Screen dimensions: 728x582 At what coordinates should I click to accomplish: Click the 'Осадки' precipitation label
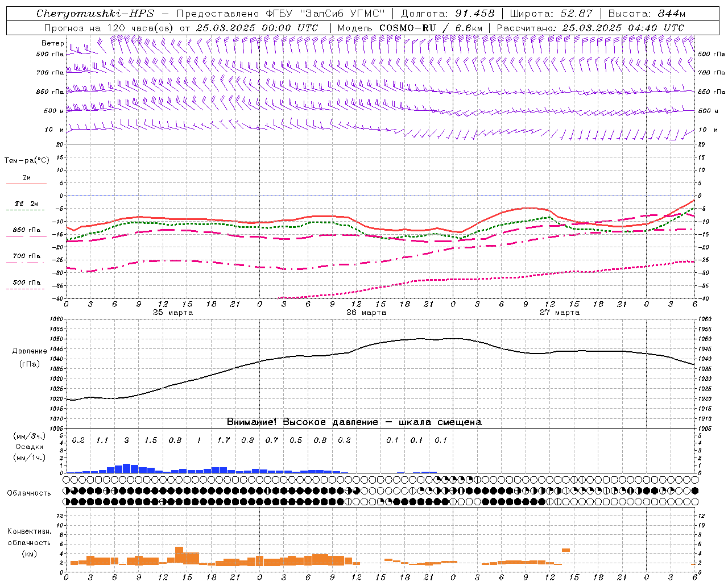coord(29,447)
